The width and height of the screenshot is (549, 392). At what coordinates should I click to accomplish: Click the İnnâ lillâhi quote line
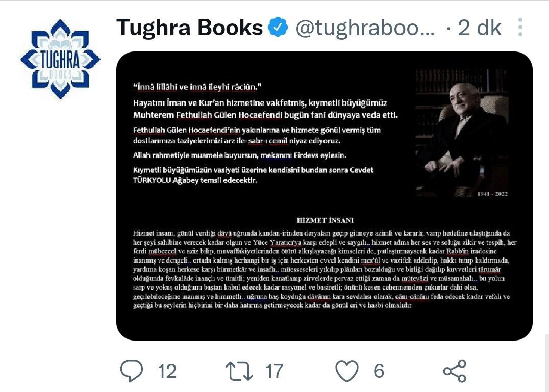(197, 87)
